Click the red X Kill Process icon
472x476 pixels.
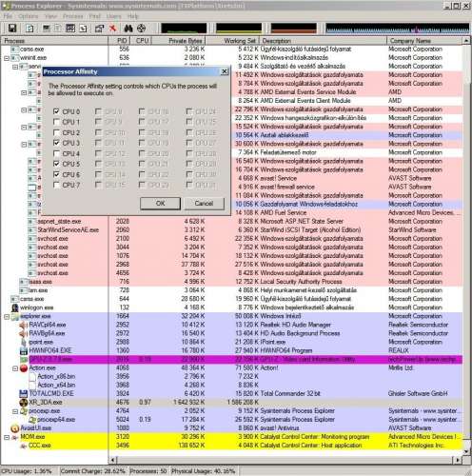pyautogui.click(x=112, y=29)
